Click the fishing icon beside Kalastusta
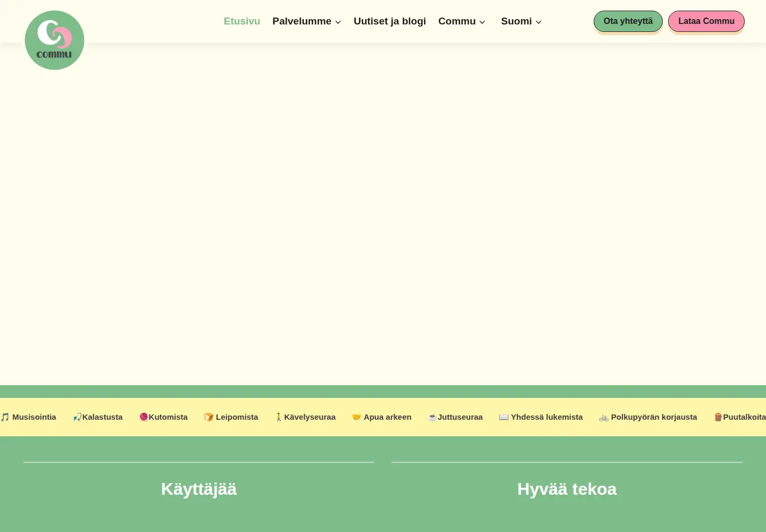Screen dimensions: 766x532 pos(77,417)
